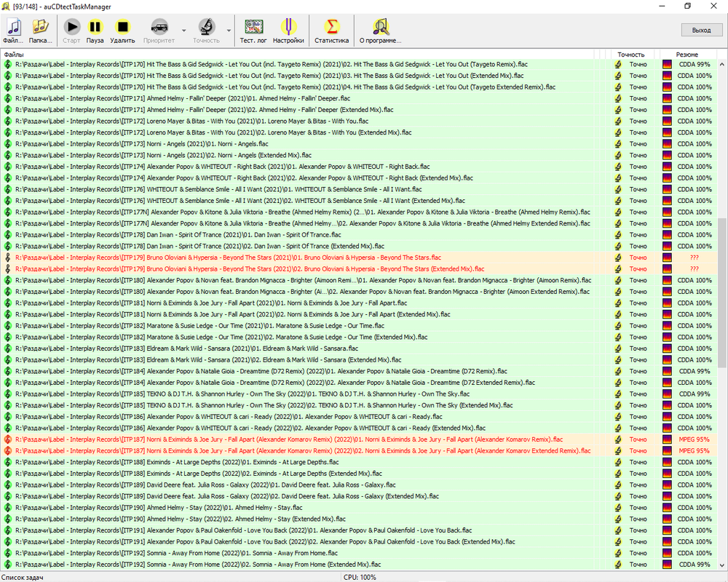The height and width of the screenshot is (582, 728).
Task: Click the scrollbar down arrow
Action: point(722,565)
